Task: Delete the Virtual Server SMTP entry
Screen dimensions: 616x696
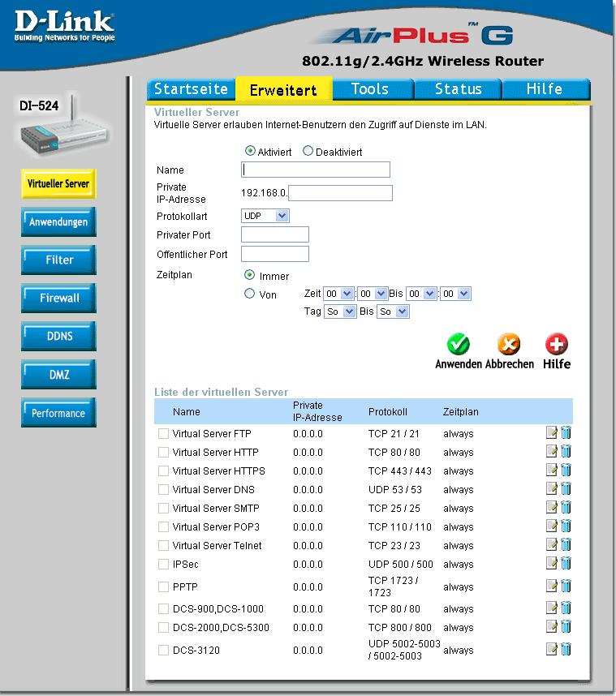Action: pos(566,507)
